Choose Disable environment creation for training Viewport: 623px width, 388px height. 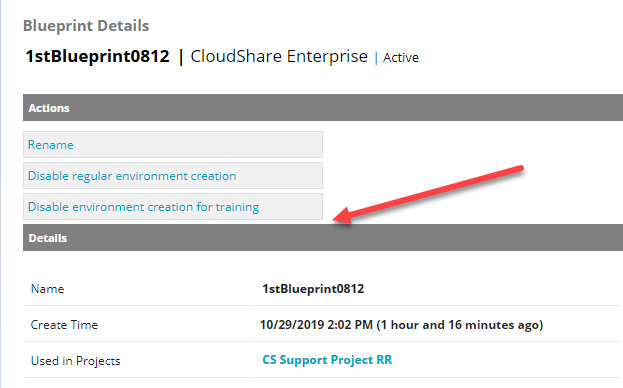pos(143,207)
